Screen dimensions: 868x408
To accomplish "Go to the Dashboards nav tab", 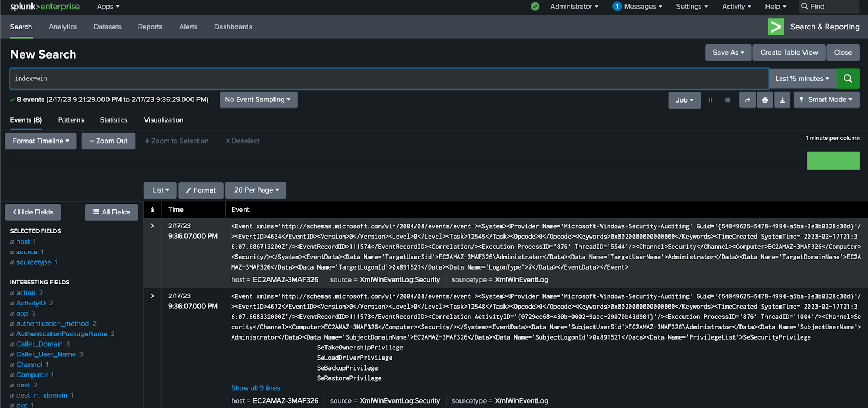I will point(233,27).
